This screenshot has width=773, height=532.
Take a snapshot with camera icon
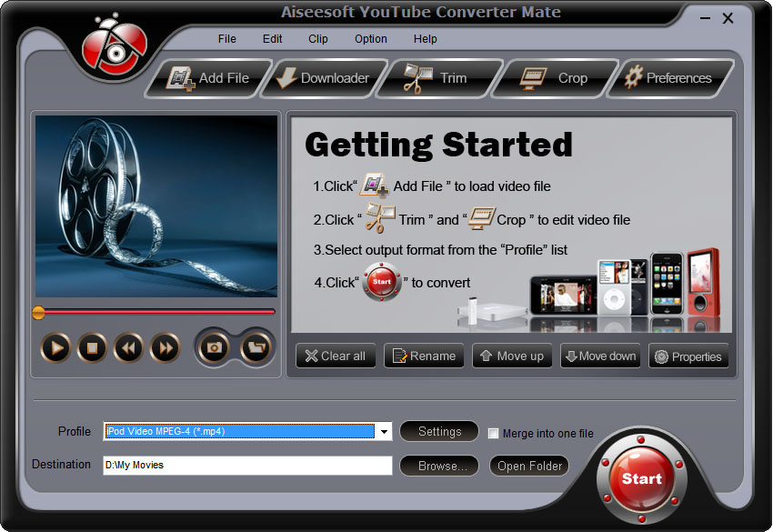(x=214, y=347)
